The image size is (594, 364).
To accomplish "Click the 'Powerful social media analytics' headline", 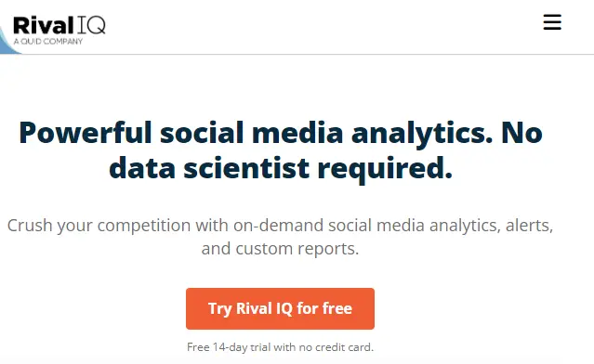I will (x=256, y=133).
